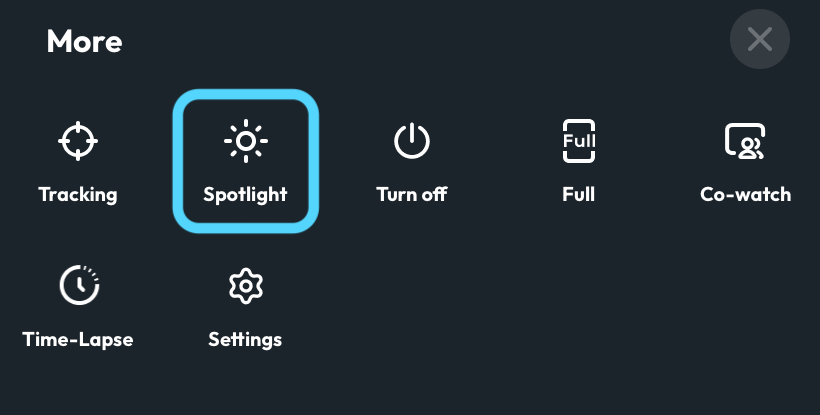Enable motion Tracking via crosshair icon
Image resolution: width=820 pixels, height=415 pixels.
click(x=77, y=141)
